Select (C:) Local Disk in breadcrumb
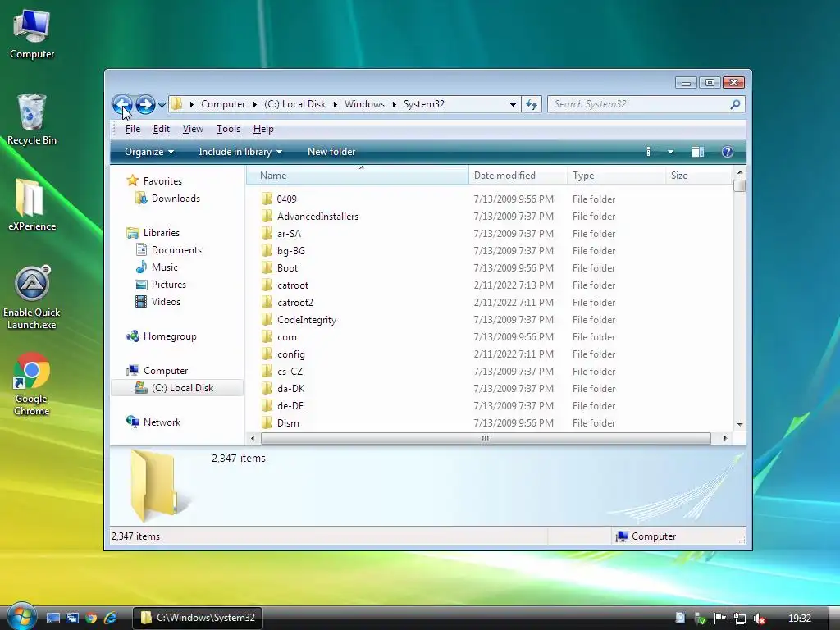This screenshot has height=630, width=840. [x=294, y=104]
